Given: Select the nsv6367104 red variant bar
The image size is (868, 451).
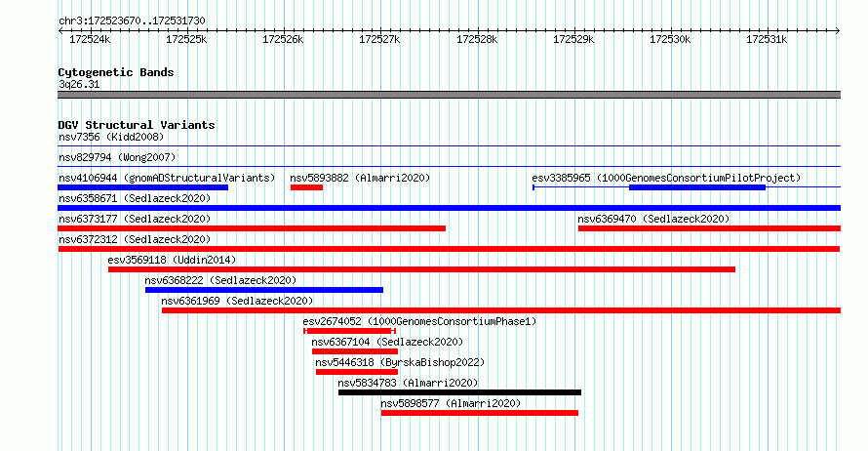Looking at the screenshot, I should pyautogui.click(x=355, y=351).
